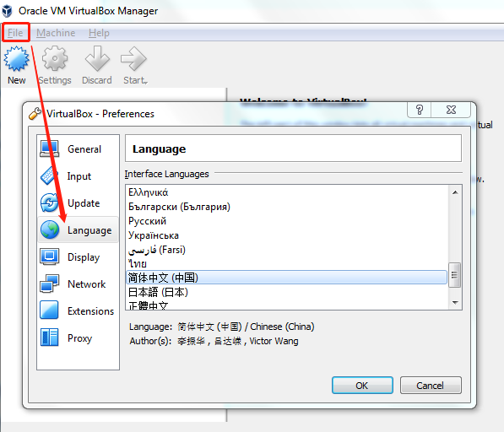504x432 pixels.
Task: Select Български (България) language
Action: tap(286, 207)
